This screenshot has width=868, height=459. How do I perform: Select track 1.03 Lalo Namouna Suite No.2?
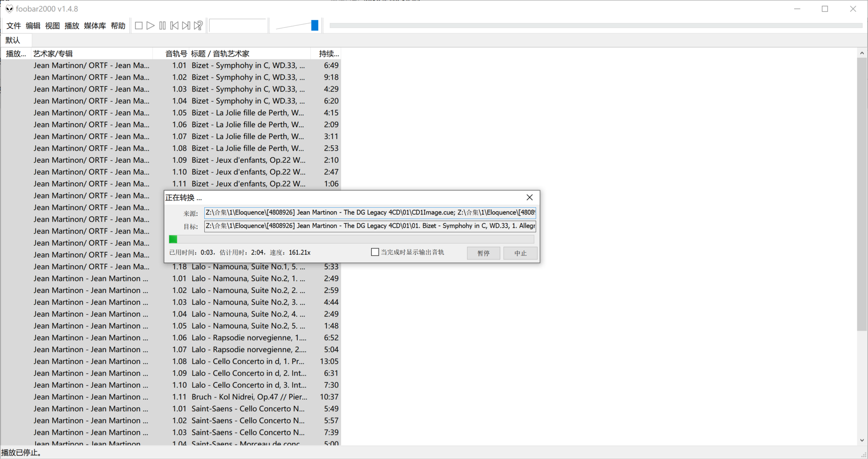[171, 302]
